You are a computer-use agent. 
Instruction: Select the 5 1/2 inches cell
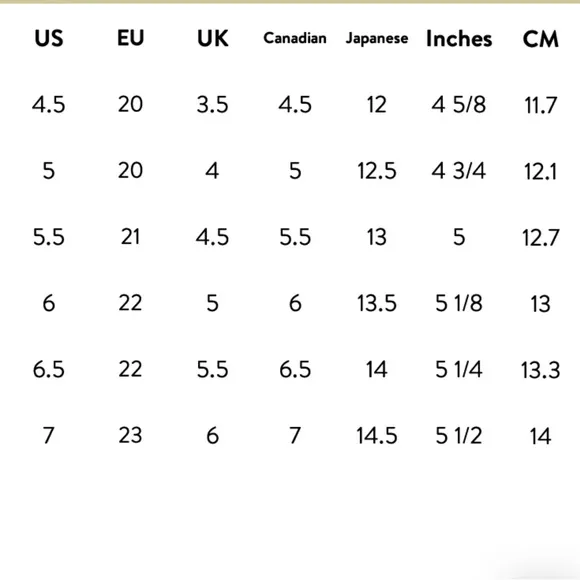click(x=459, y=436)
